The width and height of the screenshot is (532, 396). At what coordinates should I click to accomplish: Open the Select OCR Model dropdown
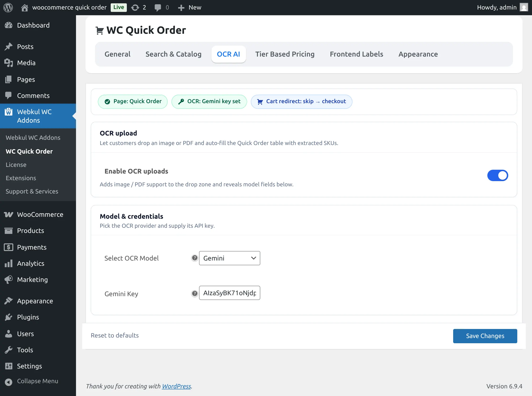[x=229, y=258]
